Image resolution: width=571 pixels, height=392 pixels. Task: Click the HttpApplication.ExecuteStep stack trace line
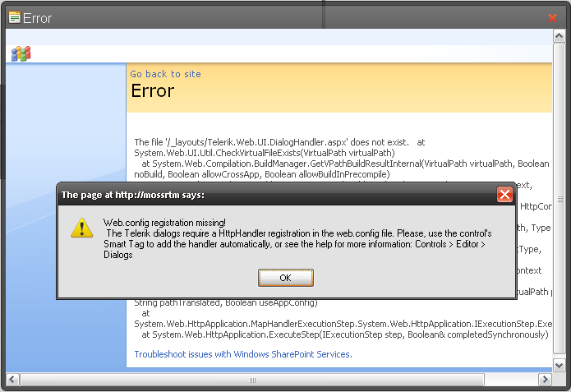point(345,334)
